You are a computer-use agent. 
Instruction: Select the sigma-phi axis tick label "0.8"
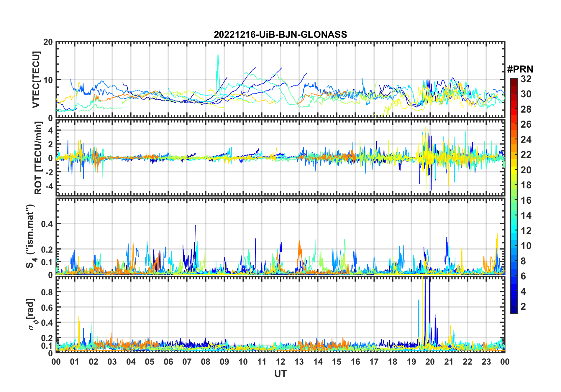[x=47, y=292]
